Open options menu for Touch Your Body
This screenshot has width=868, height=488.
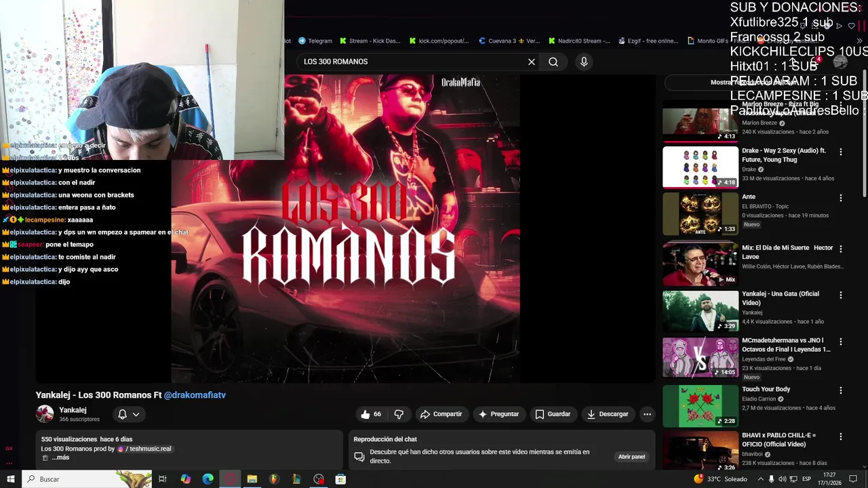coord(841,390)
